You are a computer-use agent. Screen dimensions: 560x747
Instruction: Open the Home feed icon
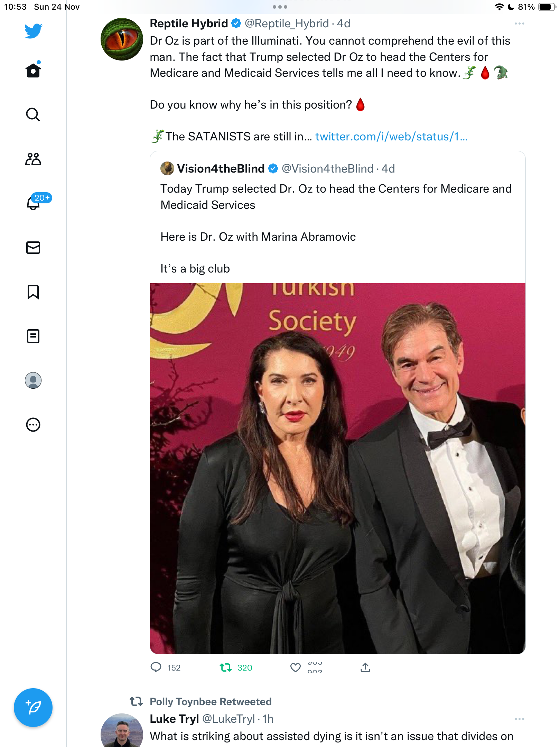(x=33, y=70)
